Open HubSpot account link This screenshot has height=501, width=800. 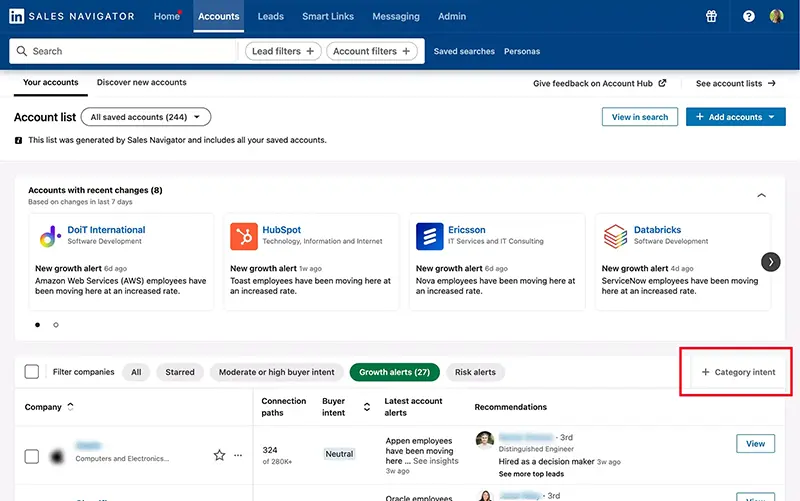point(282,230)
